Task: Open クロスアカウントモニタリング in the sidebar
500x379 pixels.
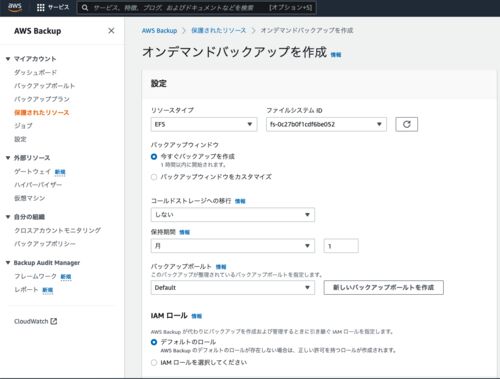Action: tap(57, 230)
